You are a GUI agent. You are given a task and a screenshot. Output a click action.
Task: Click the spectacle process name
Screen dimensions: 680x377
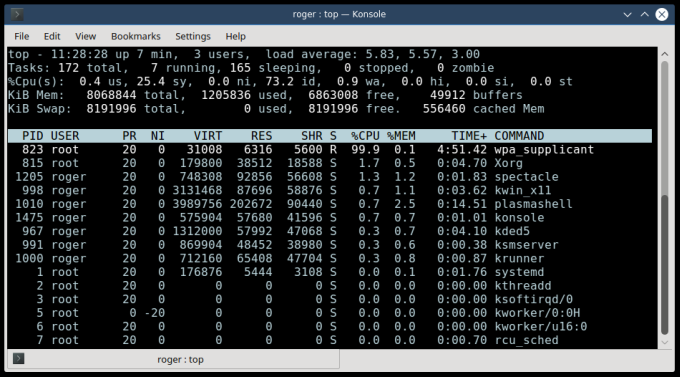pyautogui.click(x=526, y=177)
